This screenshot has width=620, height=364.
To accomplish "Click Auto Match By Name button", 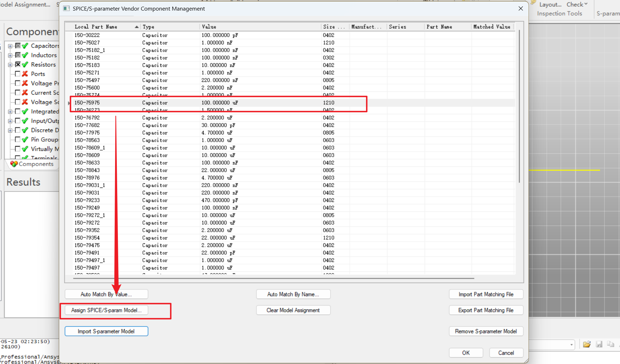I will 293,294.
